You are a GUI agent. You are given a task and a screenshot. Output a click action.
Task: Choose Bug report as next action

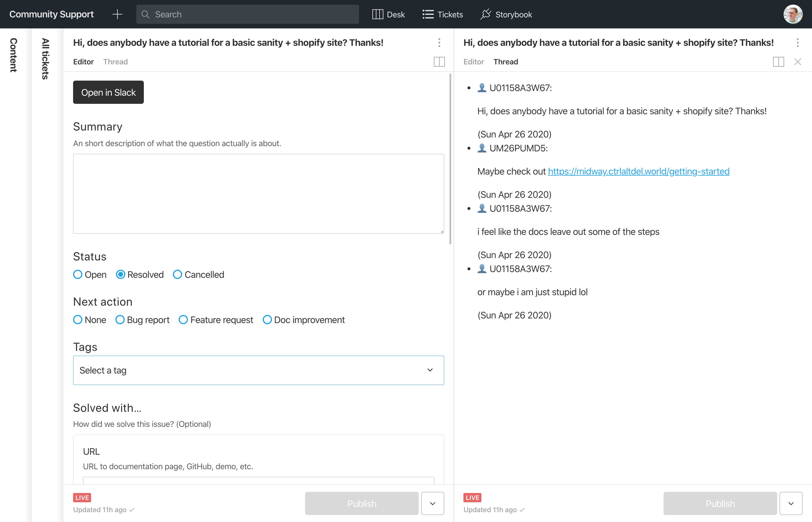tap(120, 320)
